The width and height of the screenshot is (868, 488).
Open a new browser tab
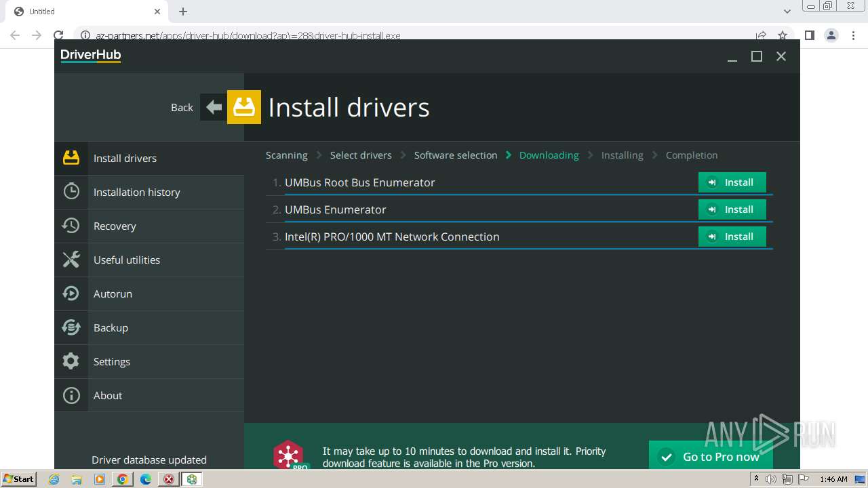pos(183,12)
